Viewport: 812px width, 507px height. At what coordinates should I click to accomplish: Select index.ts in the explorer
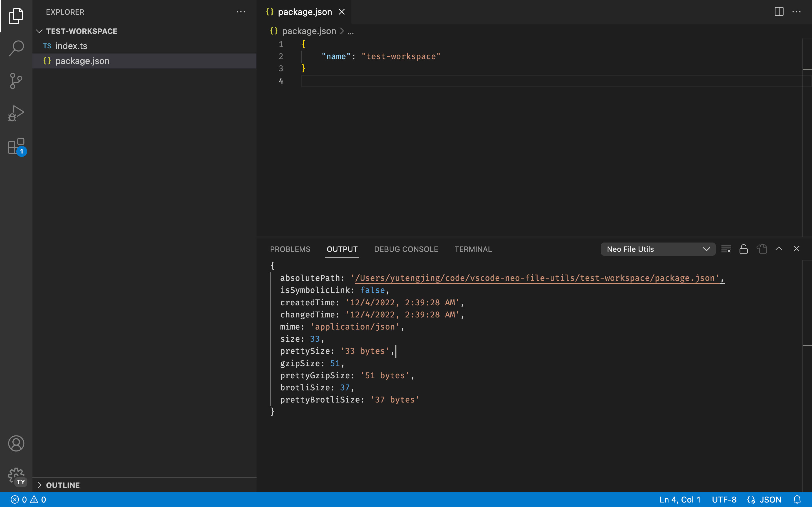(x=71, y=46)
